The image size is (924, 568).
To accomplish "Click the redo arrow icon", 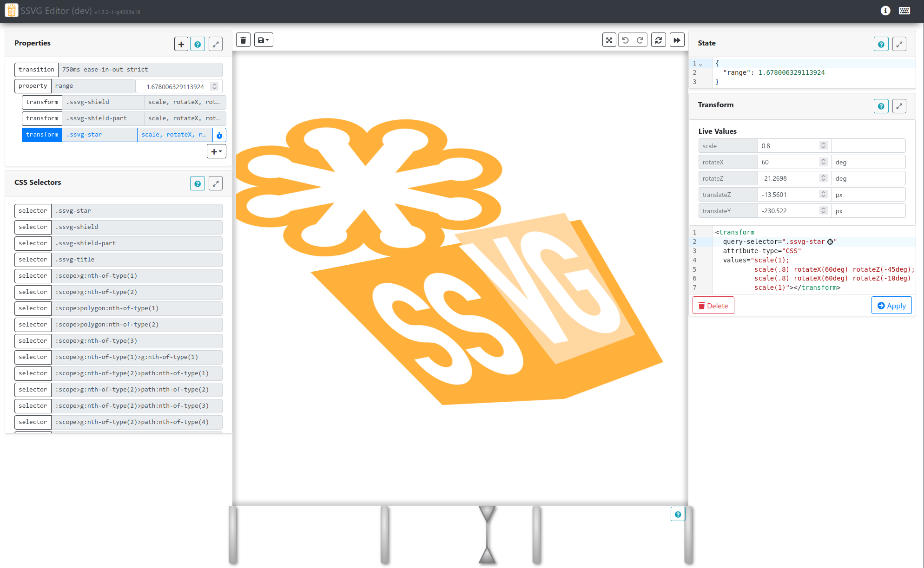I will tap(640, 40).
